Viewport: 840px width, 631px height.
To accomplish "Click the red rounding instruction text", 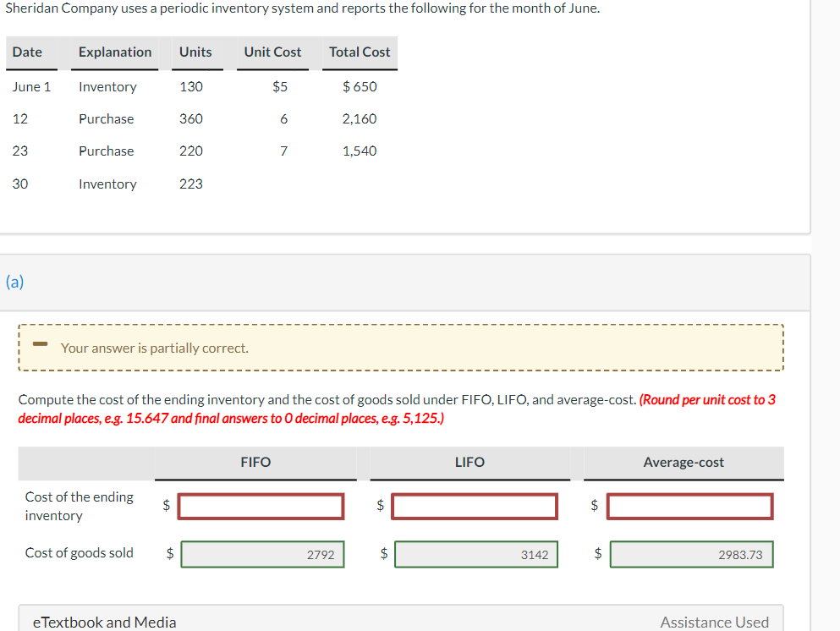I will pyautogui.click(x=397, y=409).
